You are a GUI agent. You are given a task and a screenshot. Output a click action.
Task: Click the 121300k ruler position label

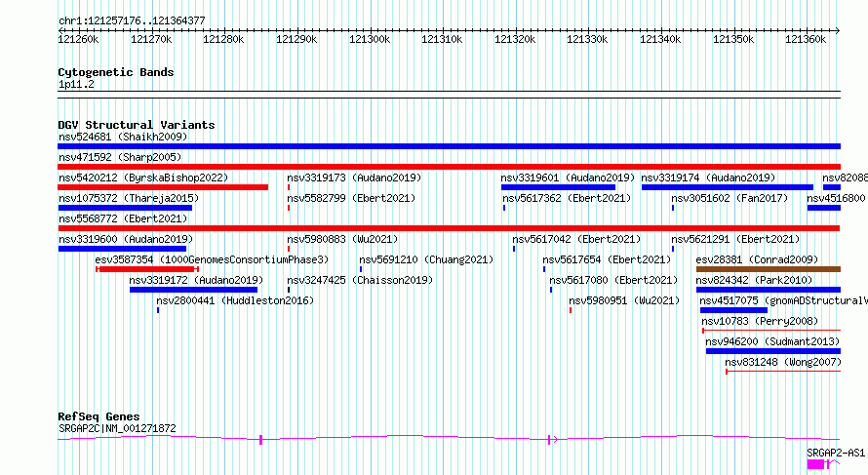point(370,39)
